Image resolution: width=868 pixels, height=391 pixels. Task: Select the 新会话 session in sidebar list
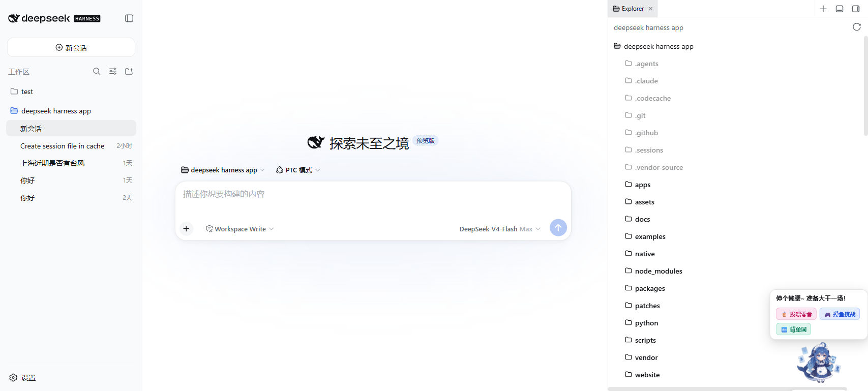71,128
